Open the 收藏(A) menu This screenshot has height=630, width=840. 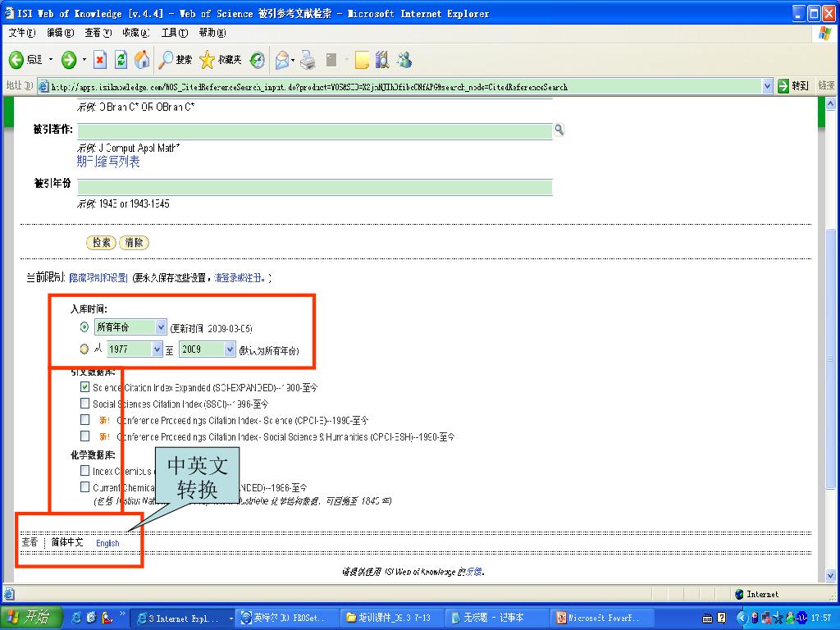coord(136,33)
